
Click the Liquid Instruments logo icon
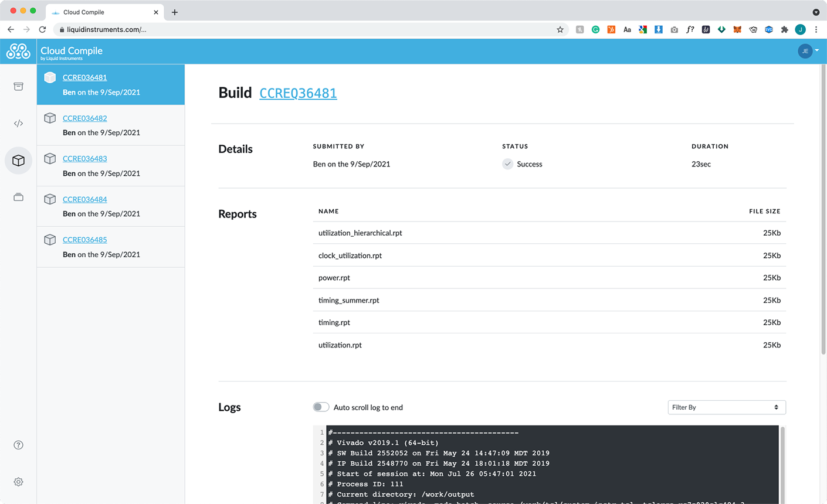(x=18, y=52)
